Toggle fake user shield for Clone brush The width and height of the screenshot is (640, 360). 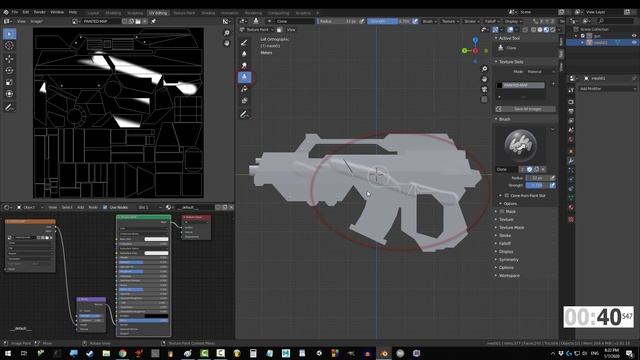[x=529, y=169]
